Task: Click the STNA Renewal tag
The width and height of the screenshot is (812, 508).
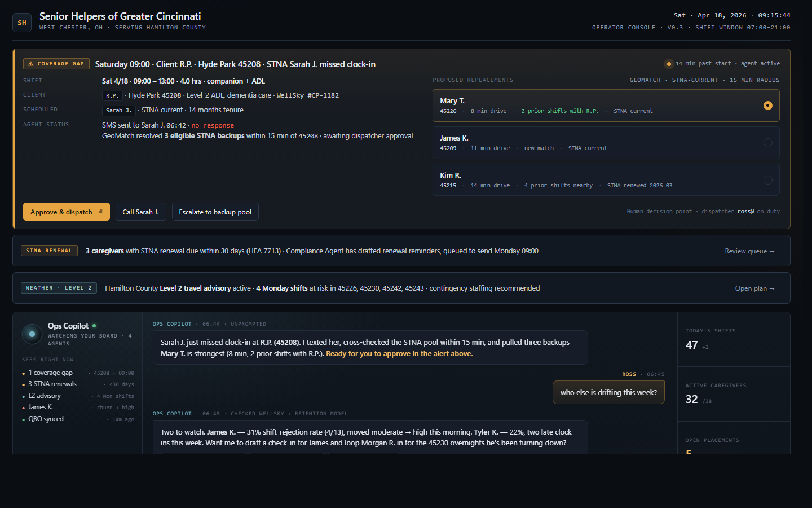Action: (x=49, y=251)
